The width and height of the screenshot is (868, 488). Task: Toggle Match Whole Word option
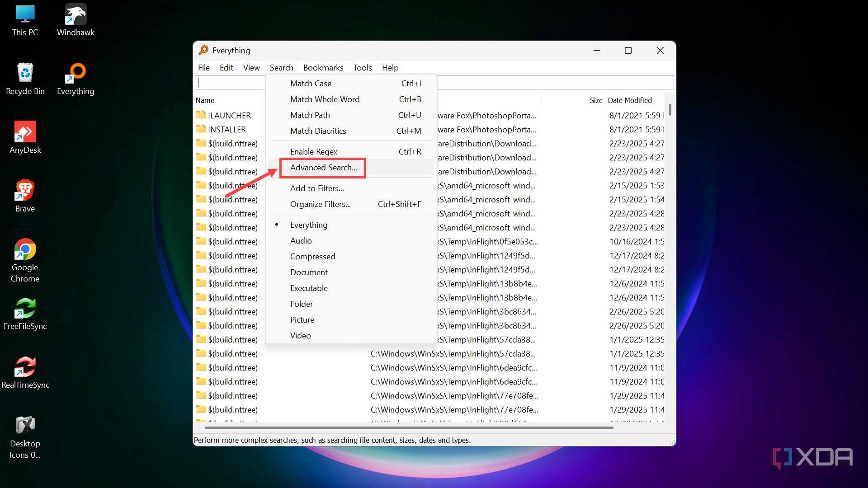click(x=351, y=99)
